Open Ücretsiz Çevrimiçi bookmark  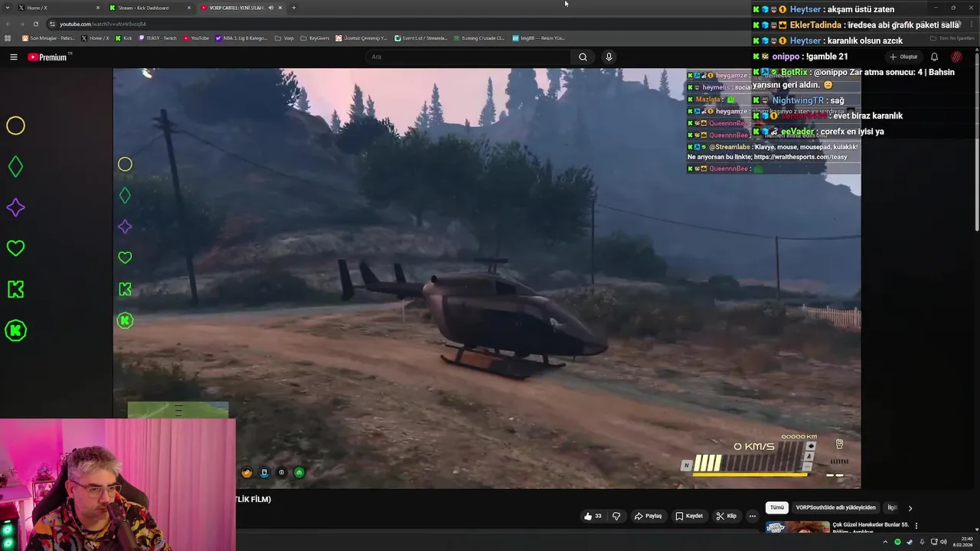coord(361,37)
